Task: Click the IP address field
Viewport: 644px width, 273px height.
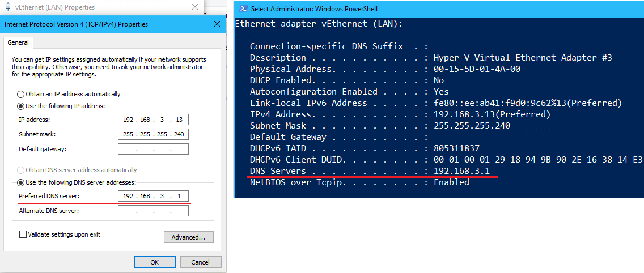Action: click(x=153, y=120)
